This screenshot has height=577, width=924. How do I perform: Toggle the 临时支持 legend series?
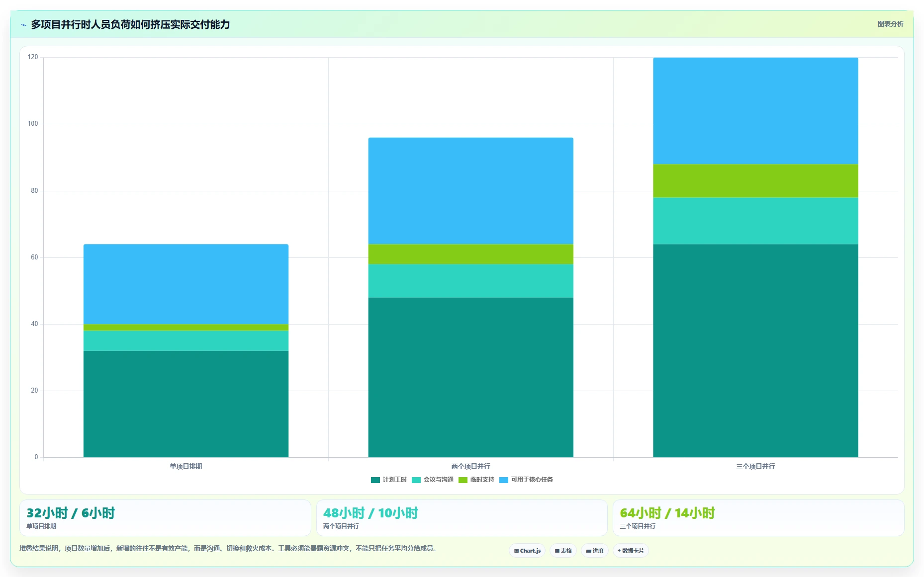(x=476, y=480)
